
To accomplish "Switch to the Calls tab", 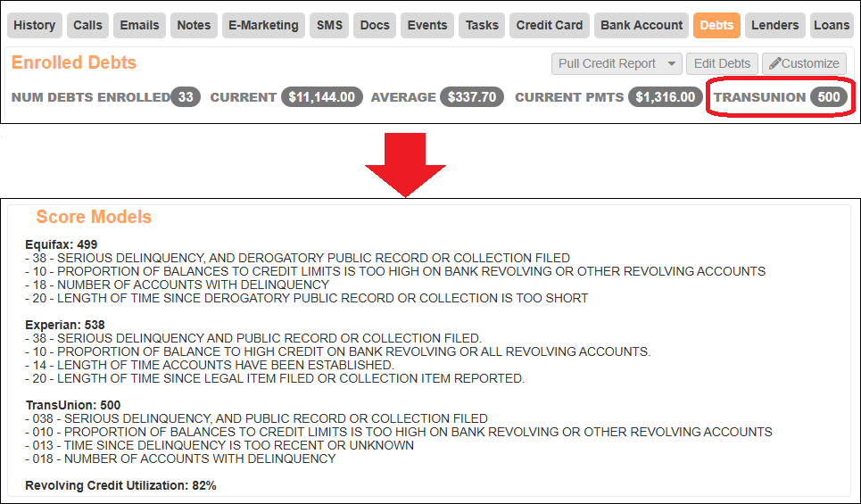I will tap(87, 25).
